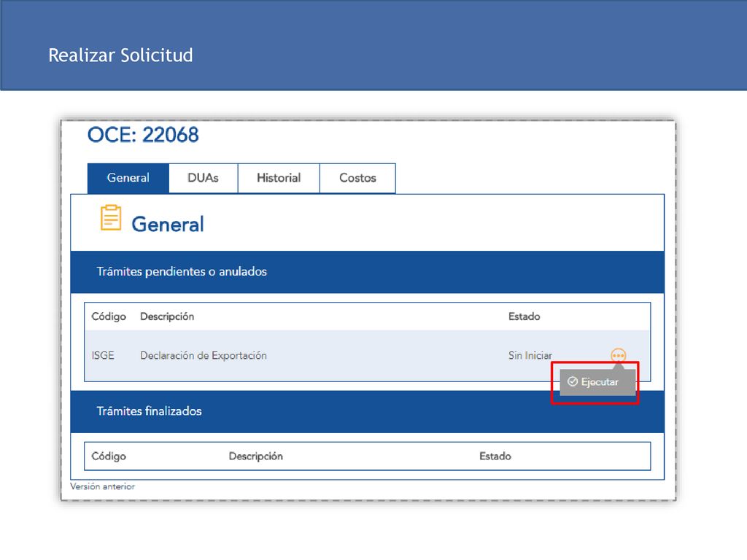The image size is (747, 560).
Task: Click the Trámites finalizados section header
Action: point(368,411)
